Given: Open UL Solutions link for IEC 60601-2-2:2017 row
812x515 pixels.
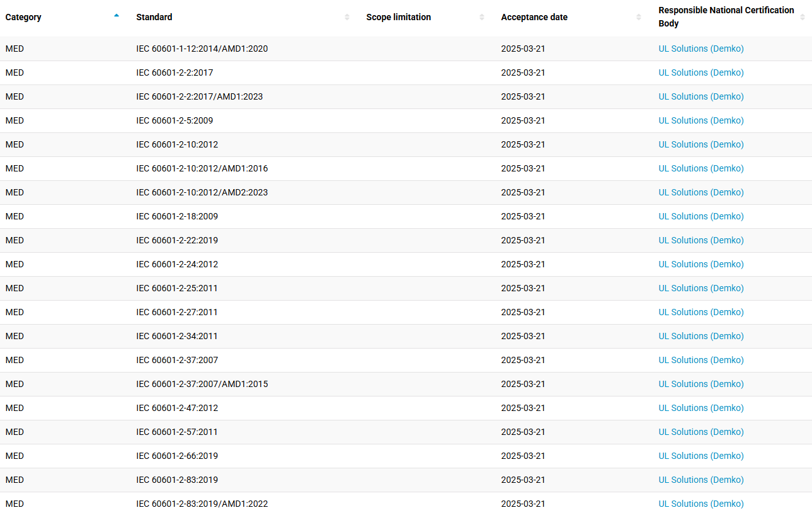Looking at the screenshot, I should pyautogui.click(x=701, y=72).
